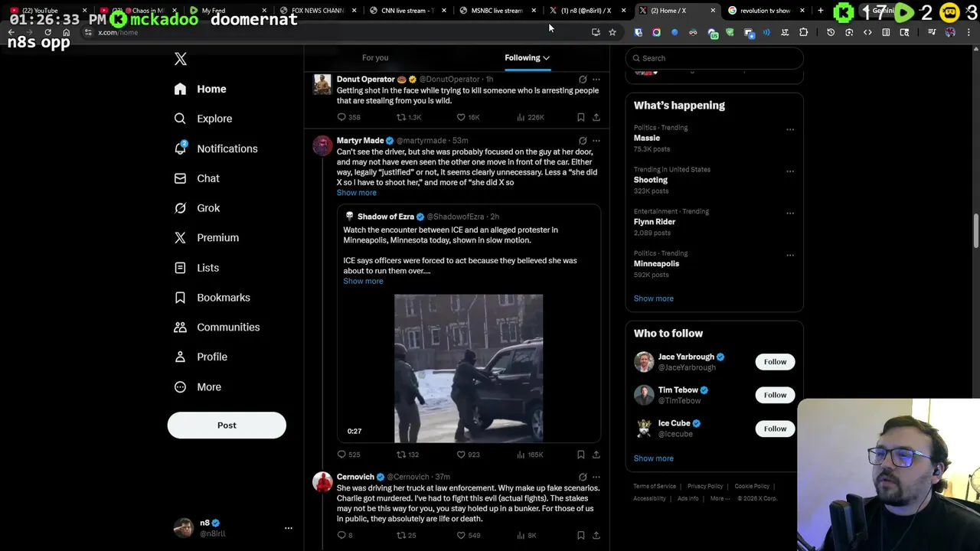Open more options for Massie trend
The image size is (980, 551).
(790, 129)
